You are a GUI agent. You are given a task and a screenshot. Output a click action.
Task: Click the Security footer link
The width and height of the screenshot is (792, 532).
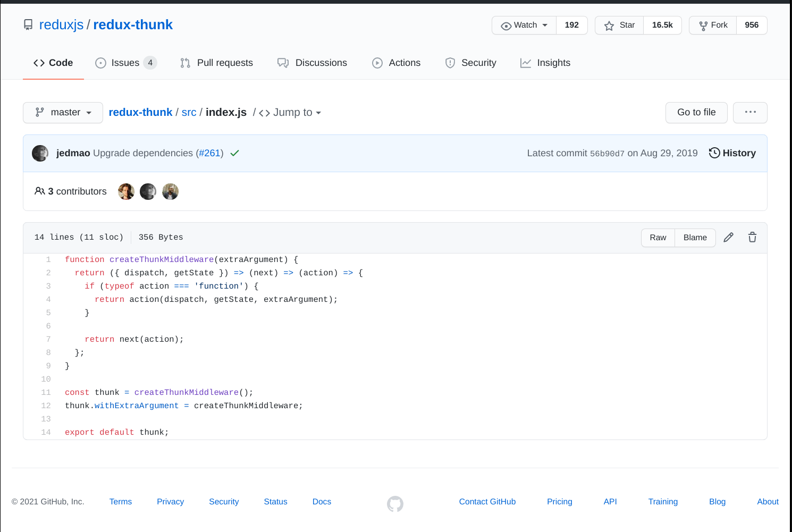coord(224,502)
